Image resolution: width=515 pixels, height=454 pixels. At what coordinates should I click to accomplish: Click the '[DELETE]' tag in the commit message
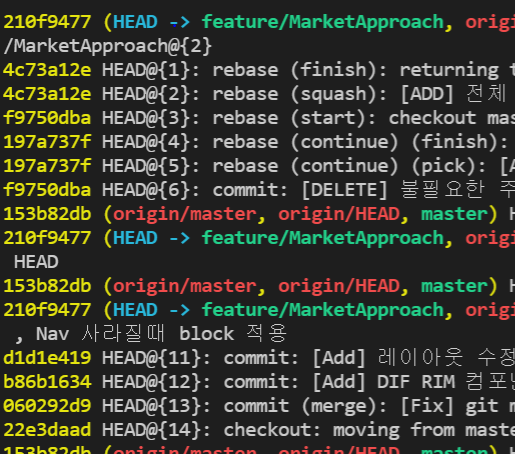[345, 190]
